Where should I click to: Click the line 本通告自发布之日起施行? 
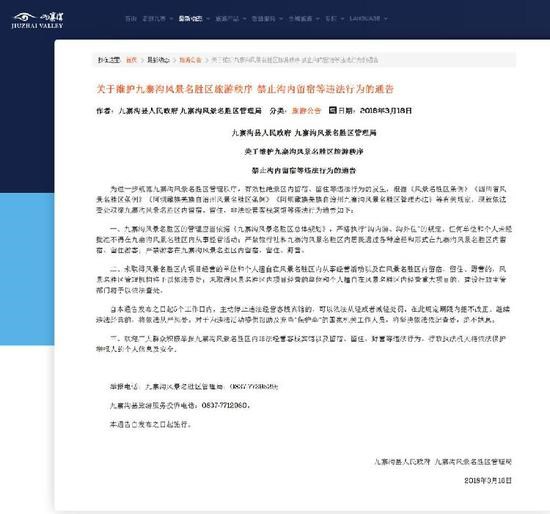click(150, 424)
